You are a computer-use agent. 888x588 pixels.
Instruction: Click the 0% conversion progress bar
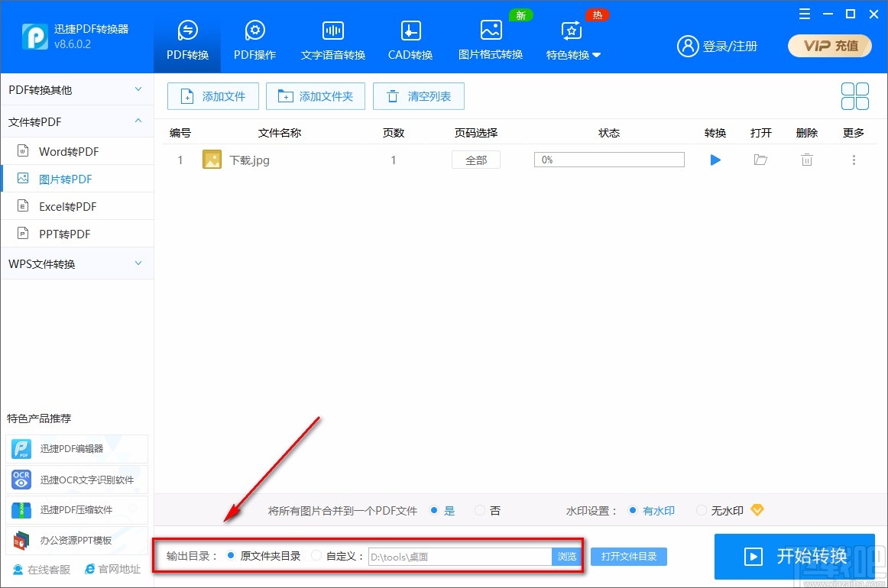coord(609,160)
